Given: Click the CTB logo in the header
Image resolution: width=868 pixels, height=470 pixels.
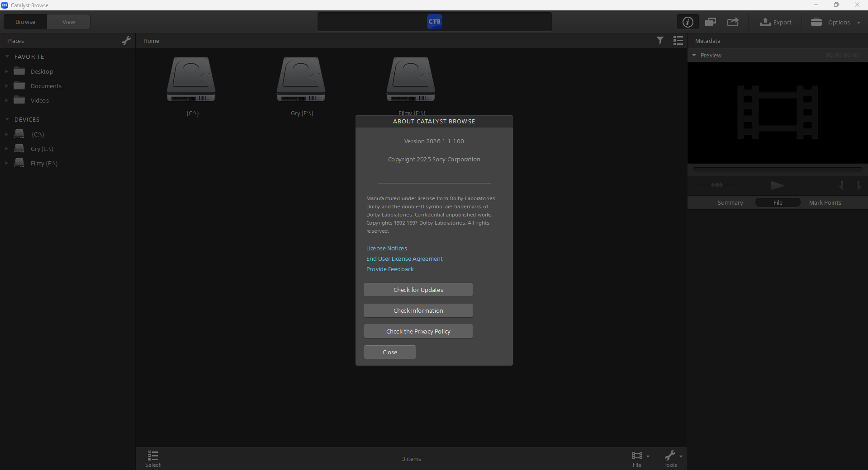Looking at the screenshot, I should (435, 22).
